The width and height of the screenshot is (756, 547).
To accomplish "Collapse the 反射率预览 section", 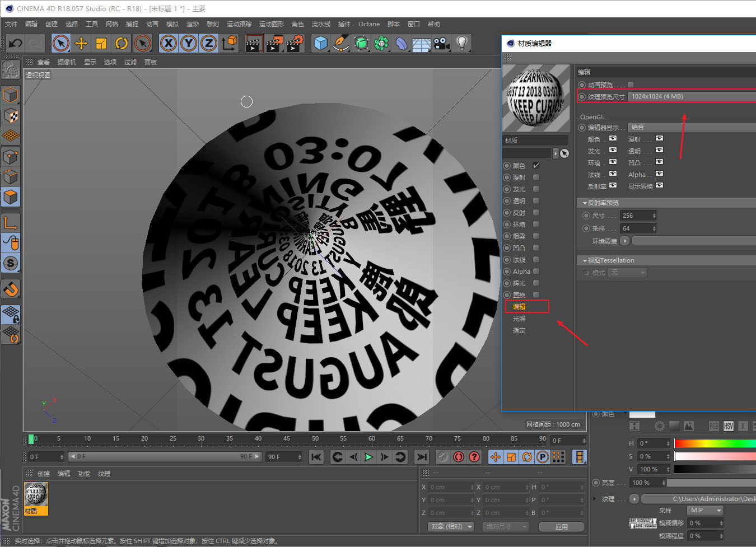I will [585, 203].
